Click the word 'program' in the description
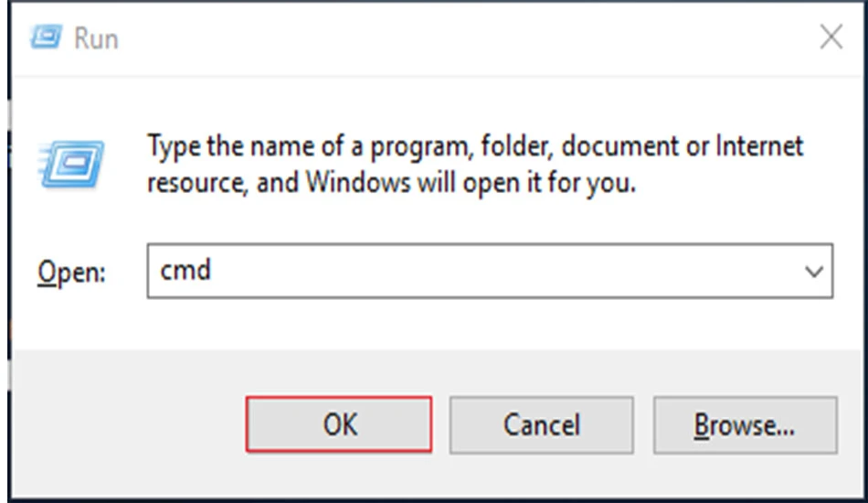This screenshot has height=503, width=868. [421, 148]
